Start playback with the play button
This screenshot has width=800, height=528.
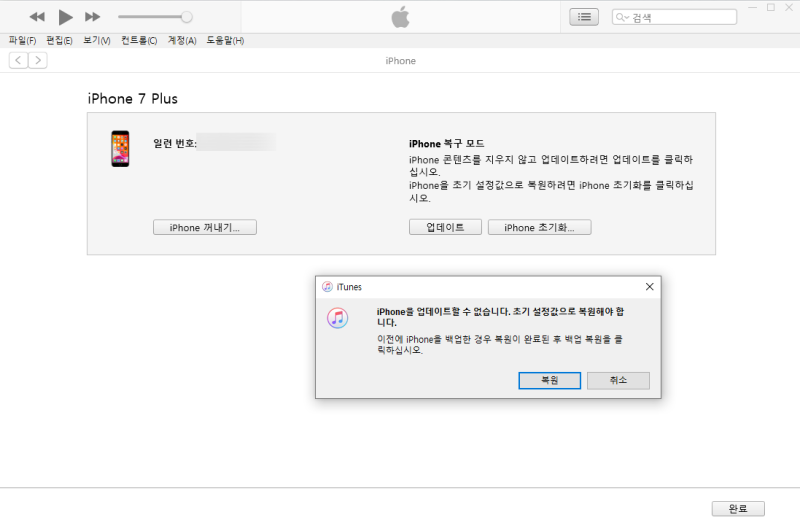point(65,17)
